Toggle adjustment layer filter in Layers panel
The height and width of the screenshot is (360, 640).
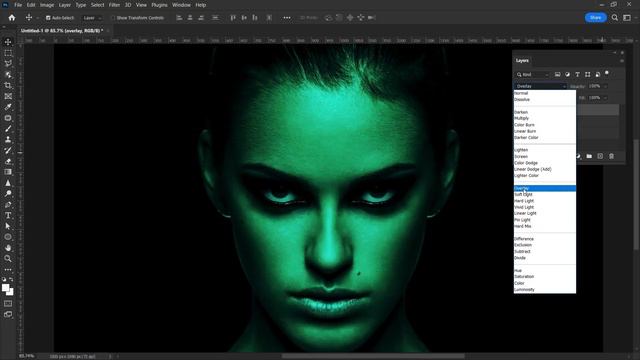567,74
